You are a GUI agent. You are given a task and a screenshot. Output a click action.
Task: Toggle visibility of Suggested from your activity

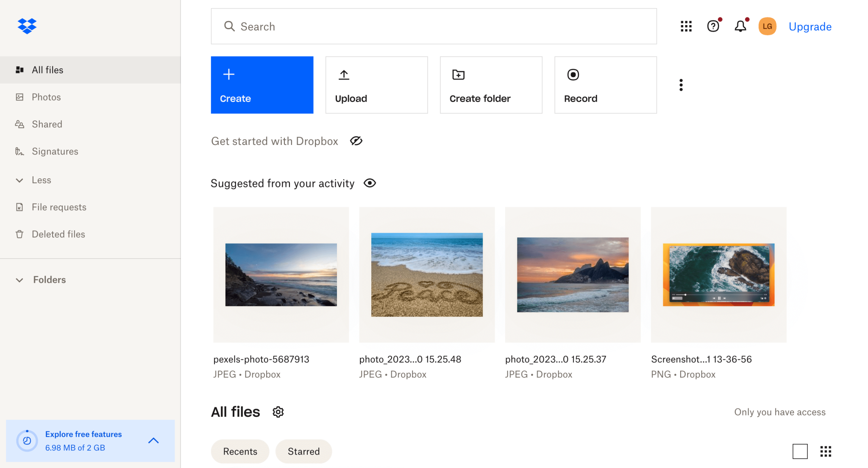point(370,183)
